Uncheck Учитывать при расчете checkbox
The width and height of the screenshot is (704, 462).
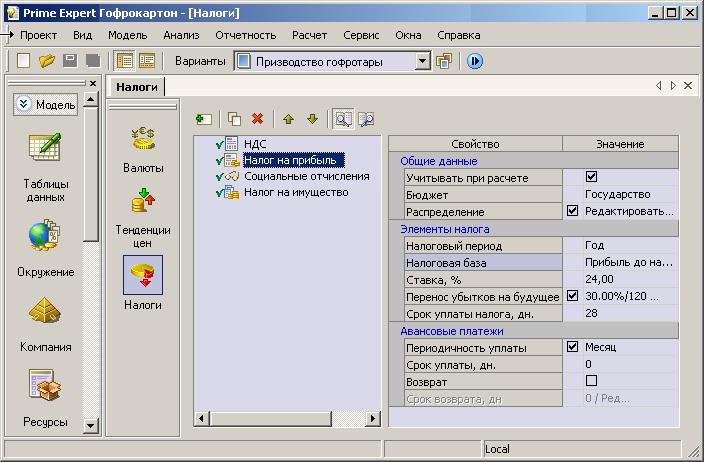pos(591,177)
